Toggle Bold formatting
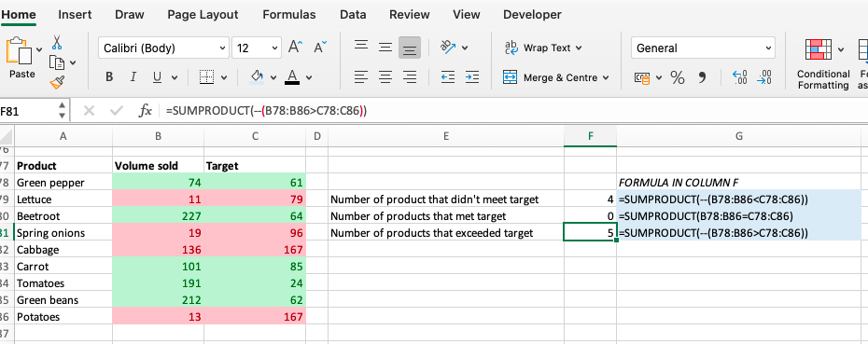 109,77
